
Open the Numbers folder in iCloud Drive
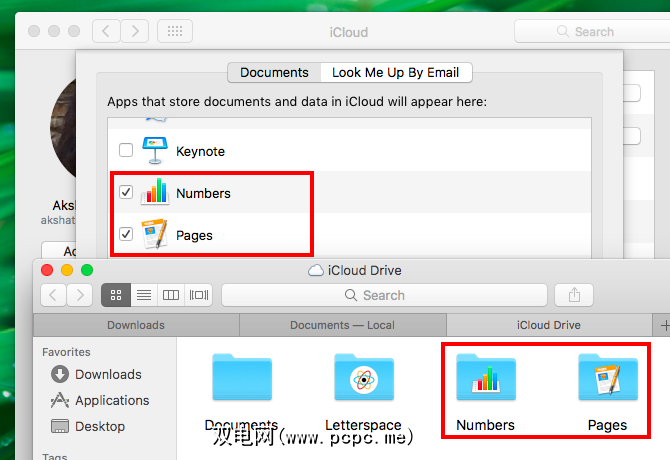click(x=486, y=377)
